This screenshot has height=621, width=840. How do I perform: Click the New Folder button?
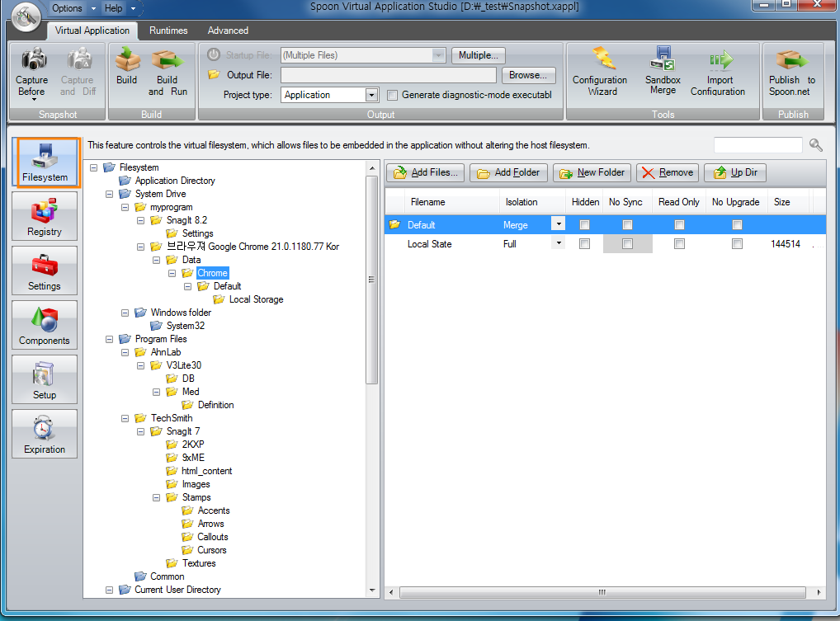(592, 172)
